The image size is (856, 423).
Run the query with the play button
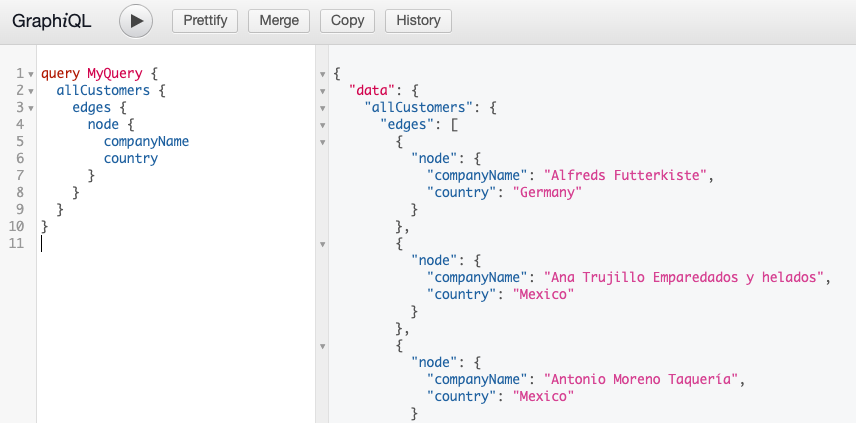[136, 21]
